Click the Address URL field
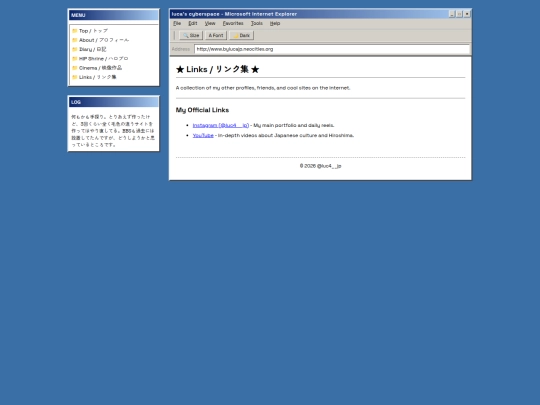Viewport: 540px width, 405px height. pyautogui.click(x=332, y=49)
